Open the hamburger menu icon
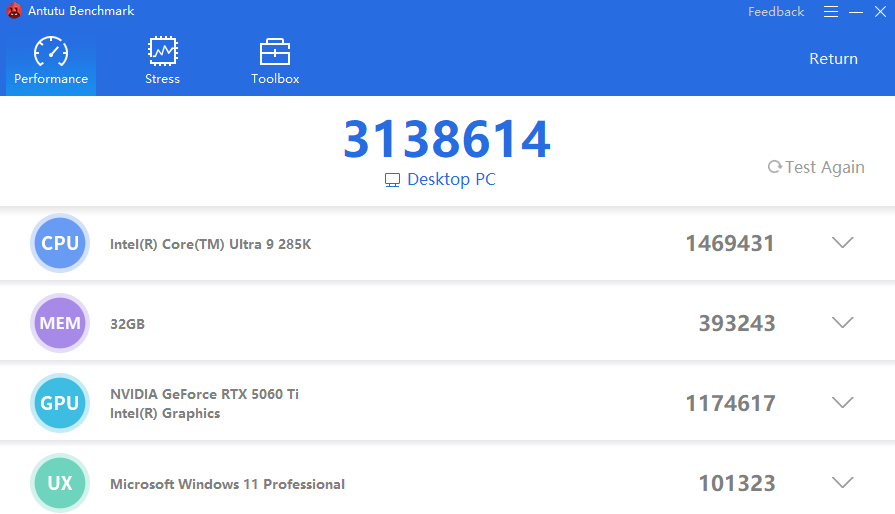The image size is (895, 514). pos(831,12)
